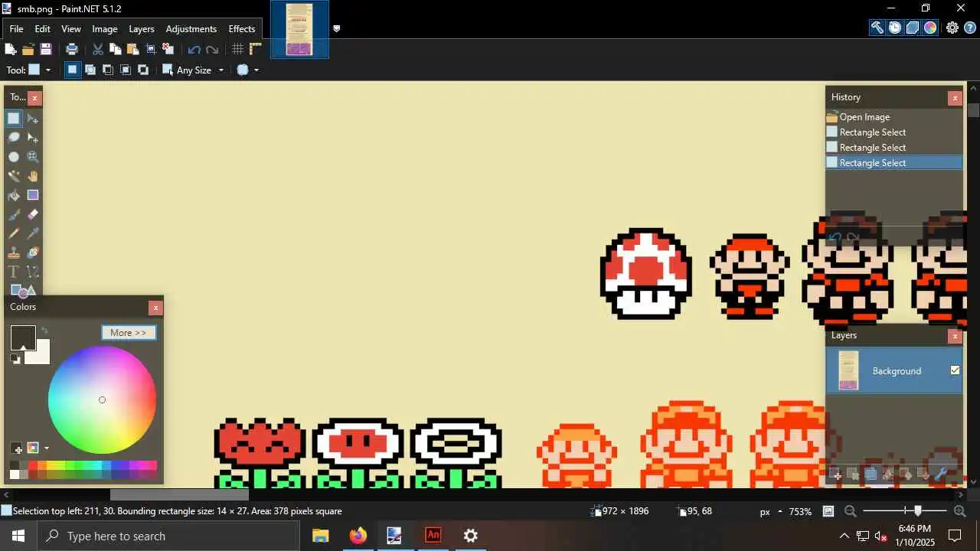Viewport: 980px width, 551px height.
Task: Click the More >> button
Action: tap(129, 333)
